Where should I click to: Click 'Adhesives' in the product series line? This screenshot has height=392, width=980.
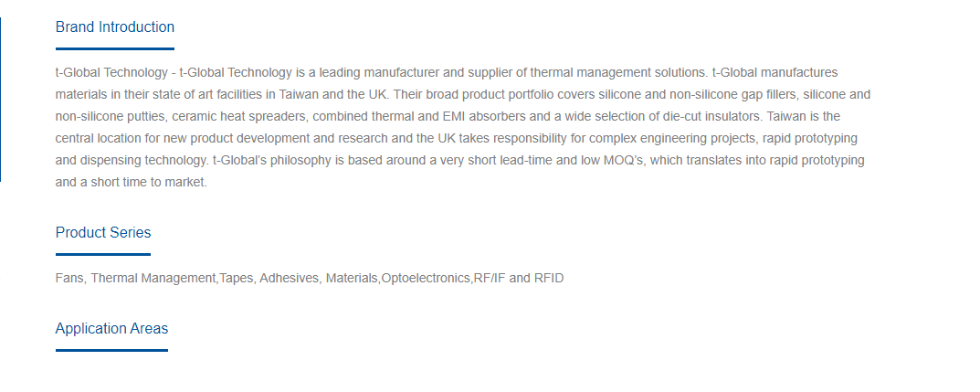(289, 278)
